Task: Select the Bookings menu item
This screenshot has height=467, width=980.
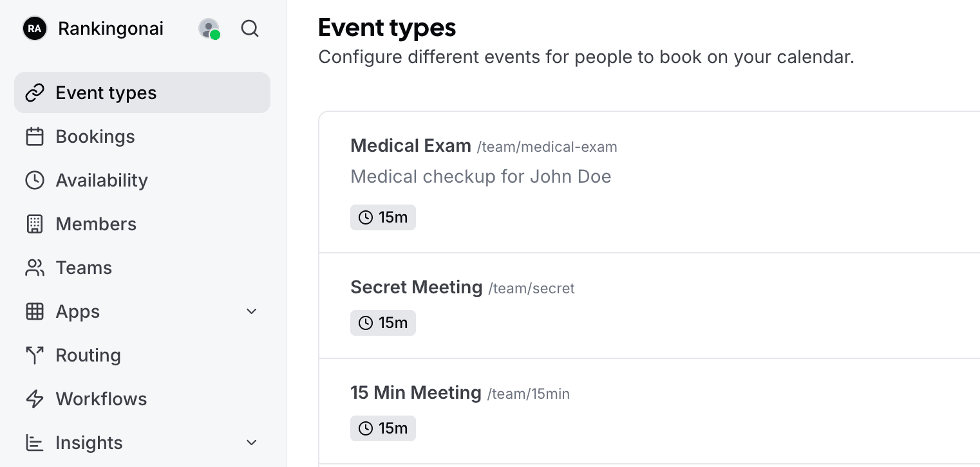Action: (x=95, y=136)
